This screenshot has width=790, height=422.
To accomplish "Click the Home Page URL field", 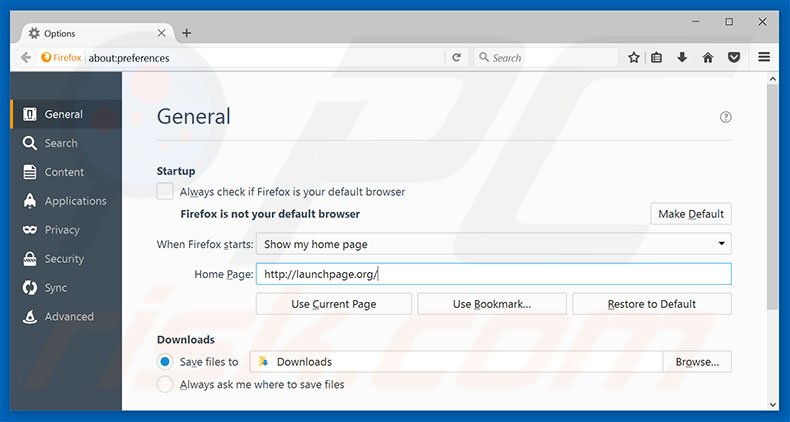I will click(x=494, y=274).
